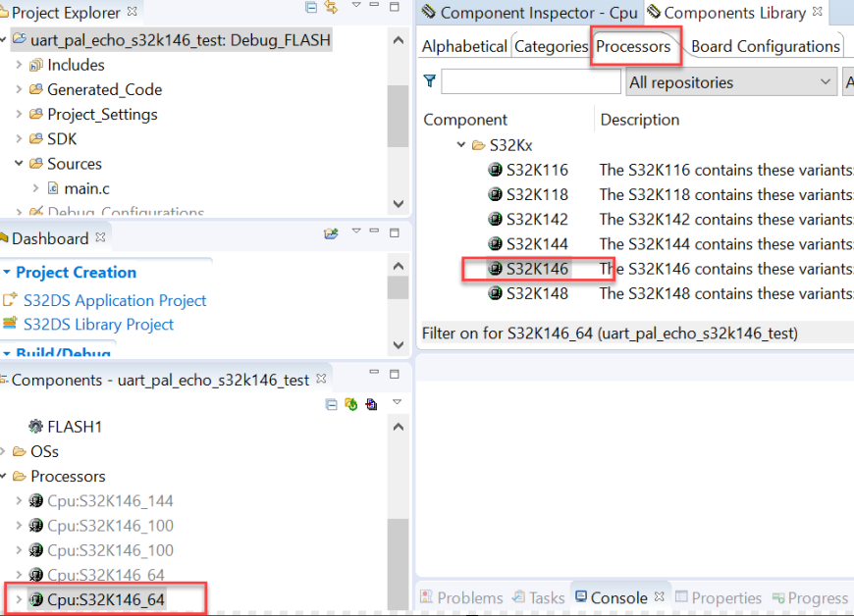Click the refresh components icon in Components panel

tap(351, 405)
